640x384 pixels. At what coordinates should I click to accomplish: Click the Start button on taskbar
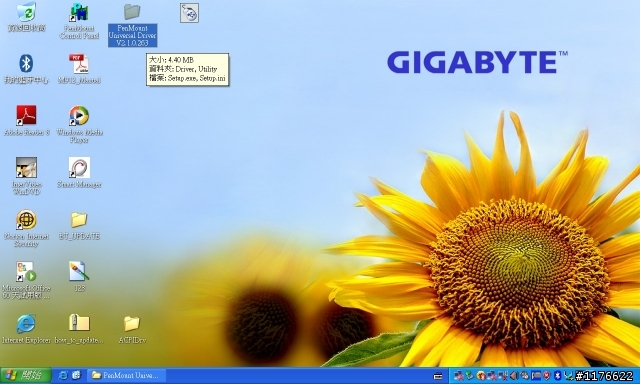click(x=26, y=375)
